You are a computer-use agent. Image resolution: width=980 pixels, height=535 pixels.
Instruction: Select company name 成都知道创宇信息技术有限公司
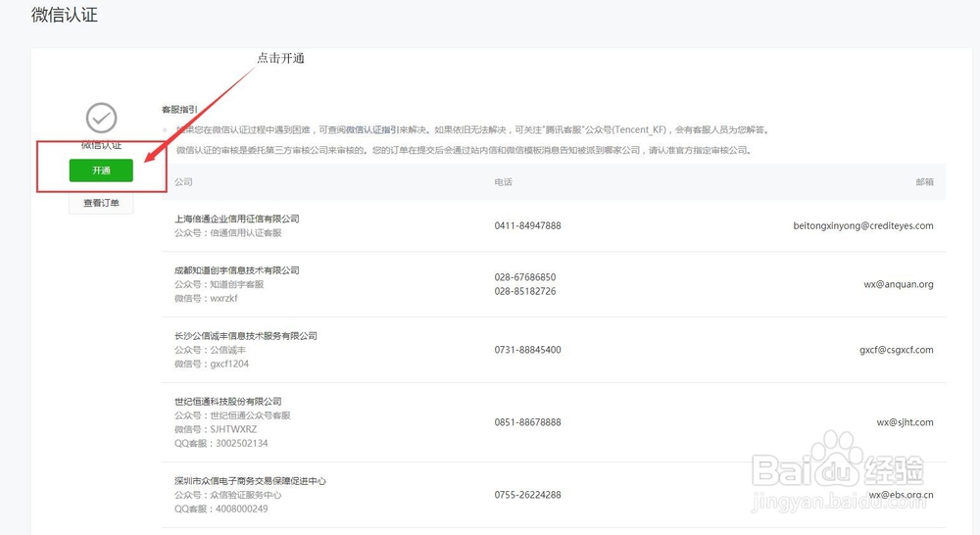pos(237,270)
